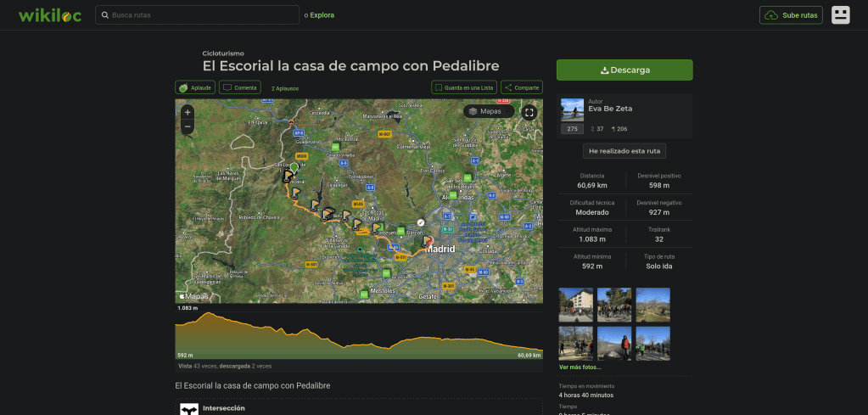Click the Intersección waypoint icon

(188, 409)
